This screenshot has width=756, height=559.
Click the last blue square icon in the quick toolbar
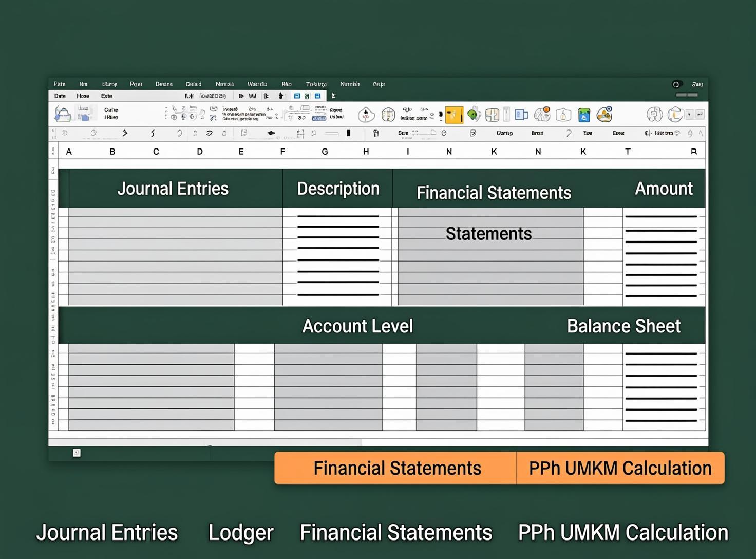point(317,96)
